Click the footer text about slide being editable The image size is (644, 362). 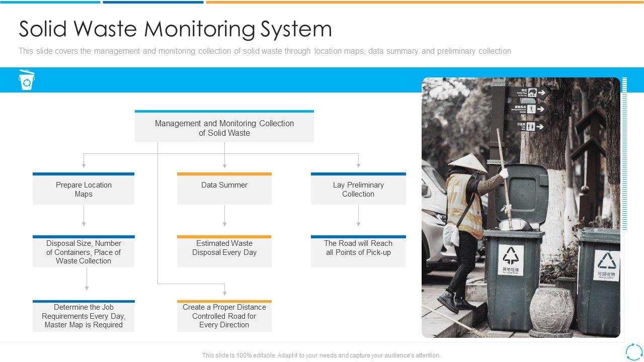(x=321, y=355)
